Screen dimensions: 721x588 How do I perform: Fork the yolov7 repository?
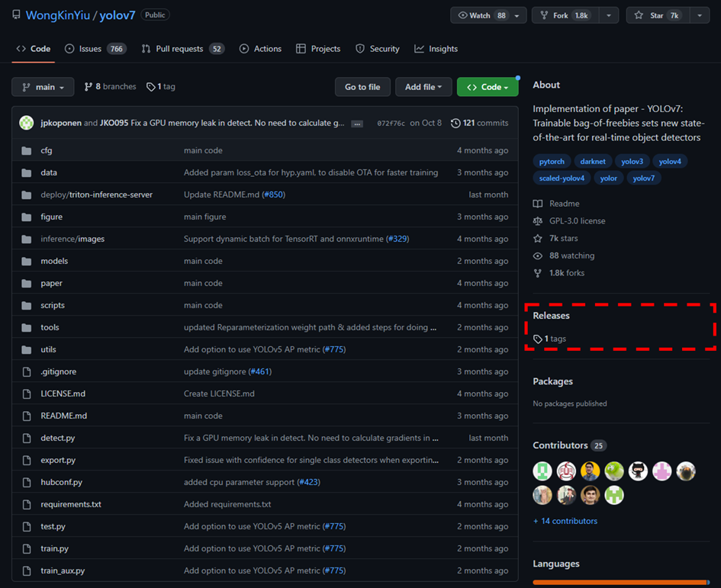(x=565, y=15)
